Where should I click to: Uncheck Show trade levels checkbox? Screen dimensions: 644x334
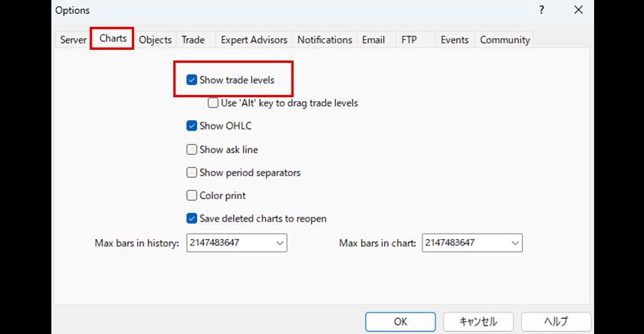coord(192,80)
